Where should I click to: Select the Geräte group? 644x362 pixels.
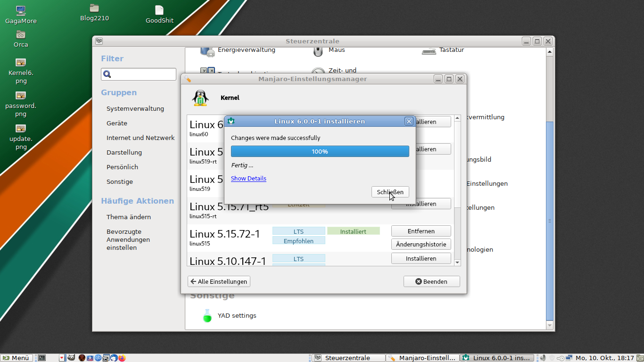click(117, 123)
